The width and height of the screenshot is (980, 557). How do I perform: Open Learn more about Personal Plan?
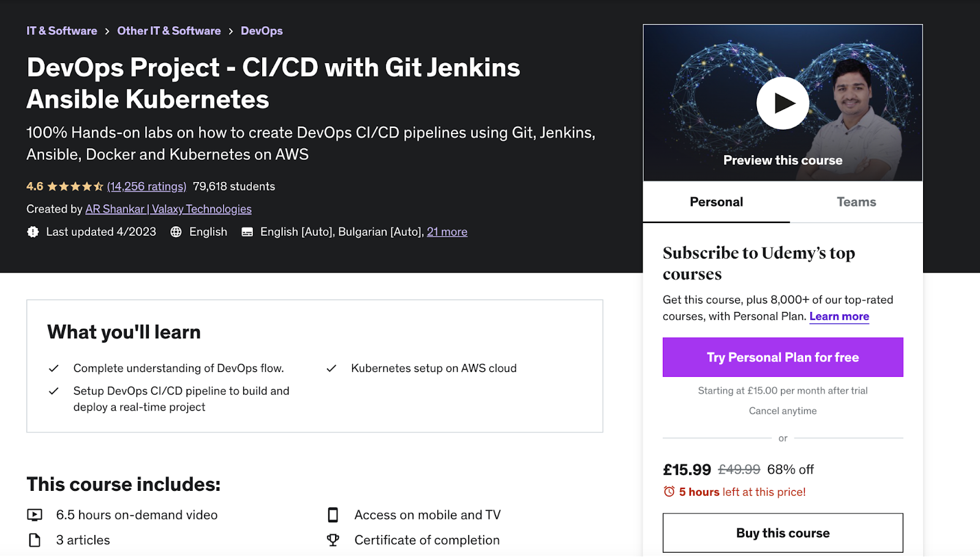coord(839,317)
